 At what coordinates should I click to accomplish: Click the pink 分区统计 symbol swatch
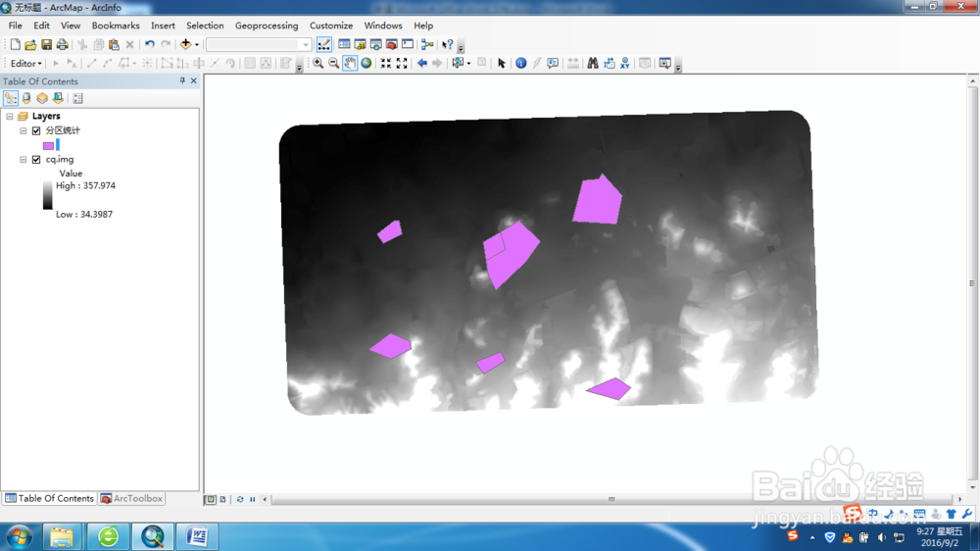48,146
